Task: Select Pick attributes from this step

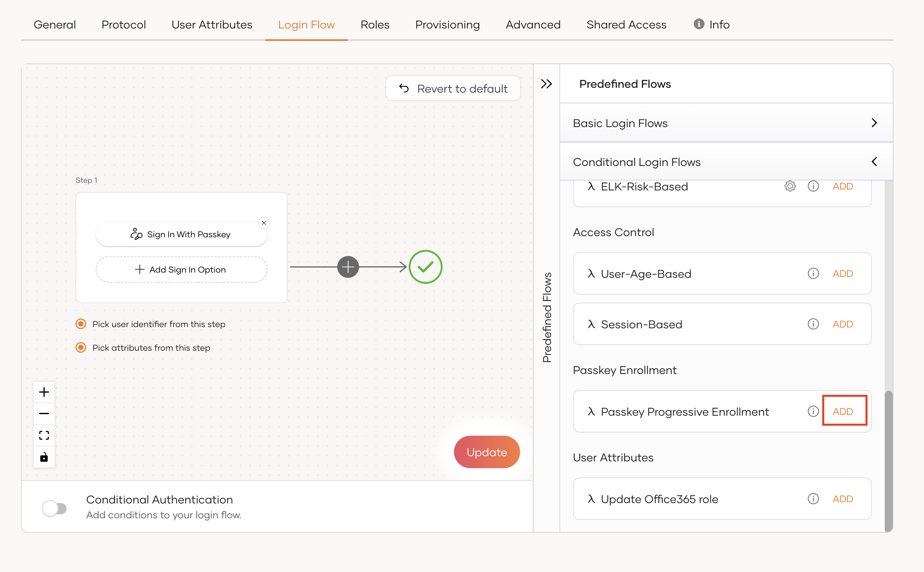Action: 81,348
